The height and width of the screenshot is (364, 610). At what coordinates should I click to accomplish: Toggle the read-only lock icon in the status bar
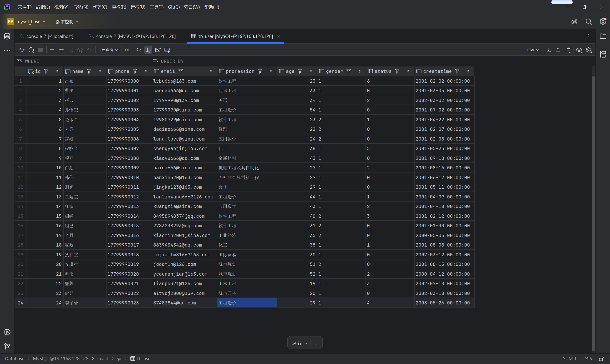pos(601,359)
